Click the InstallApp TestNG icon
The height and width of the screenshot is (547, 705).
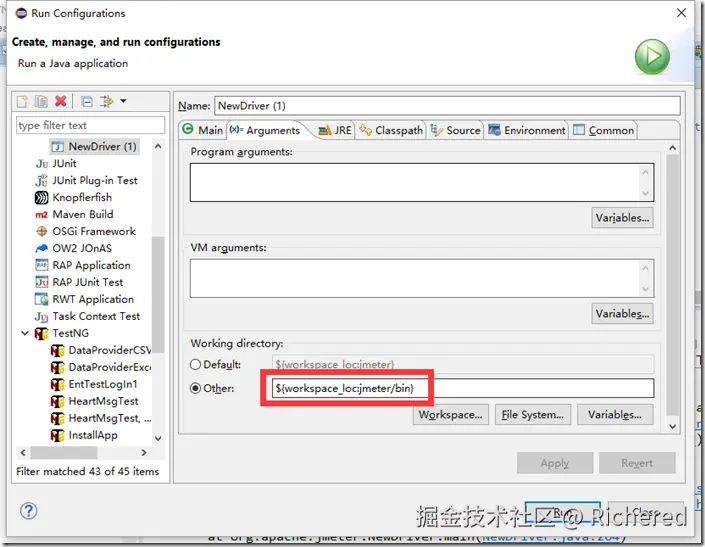tap(57, 436)
